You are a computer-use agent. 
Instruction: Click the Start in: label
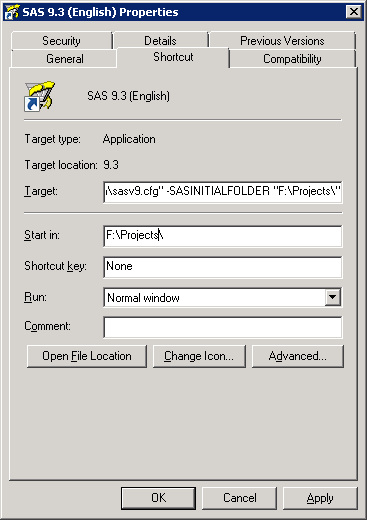tap(42, 235)
